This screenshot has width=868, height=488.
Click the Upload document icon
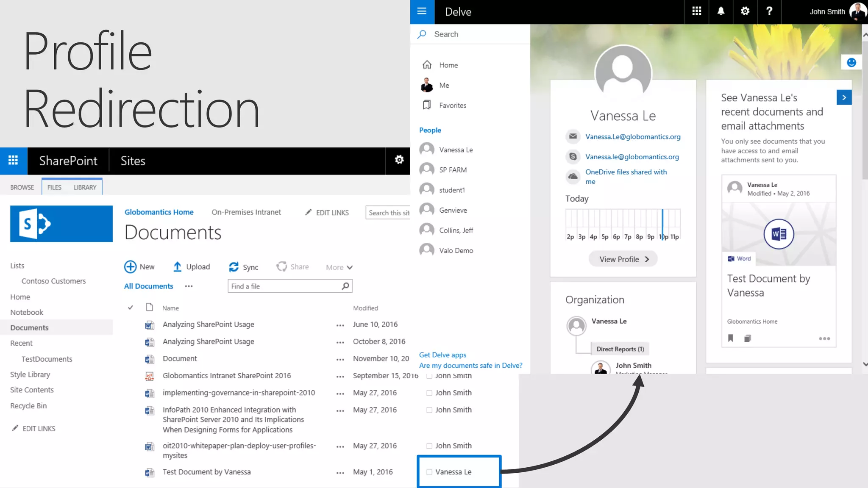[177, 266]
